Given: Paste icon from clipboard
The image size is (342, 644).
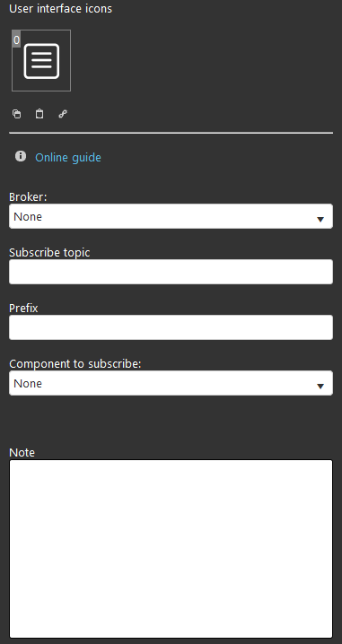Looking at the screenshot, I should 39,114.
